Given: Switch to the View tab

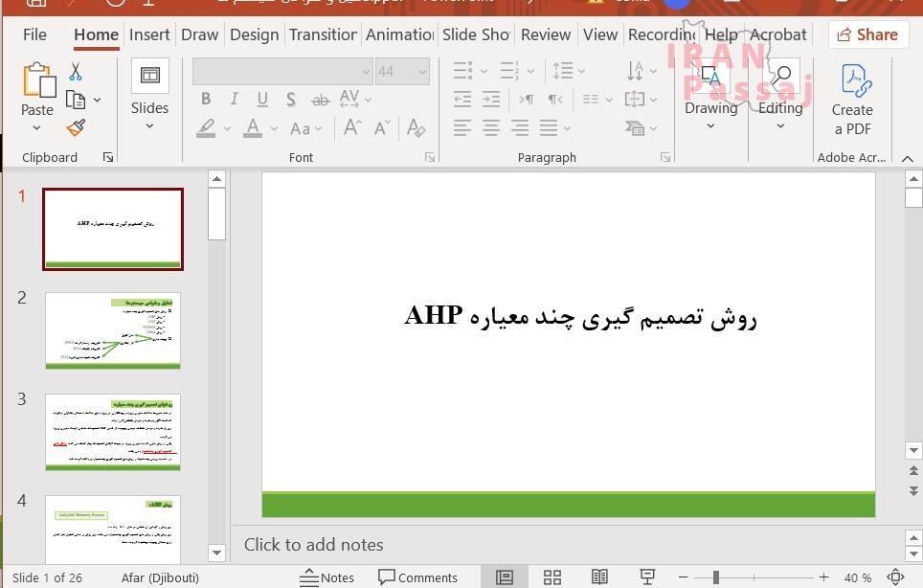Looking at the screenshot, I should [599, 34].
